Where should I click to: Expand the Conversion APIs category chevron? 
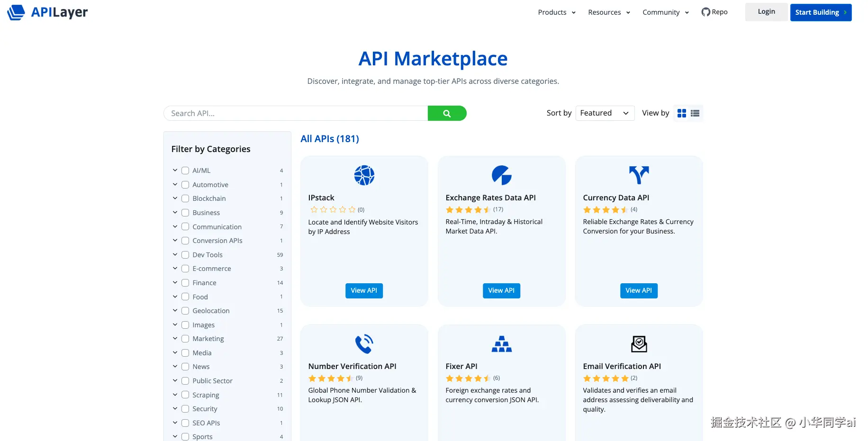[x=175, y=241]
